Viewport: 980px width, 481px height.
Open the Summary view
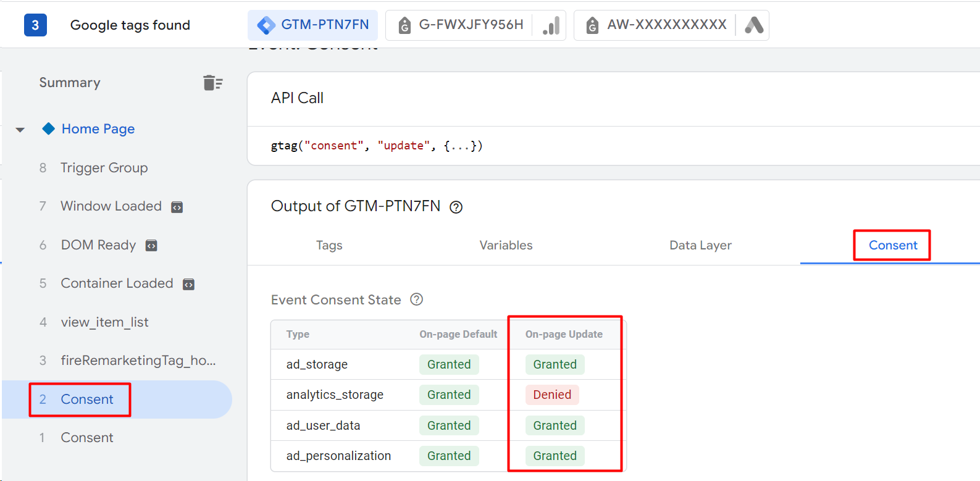click(70, 83)
